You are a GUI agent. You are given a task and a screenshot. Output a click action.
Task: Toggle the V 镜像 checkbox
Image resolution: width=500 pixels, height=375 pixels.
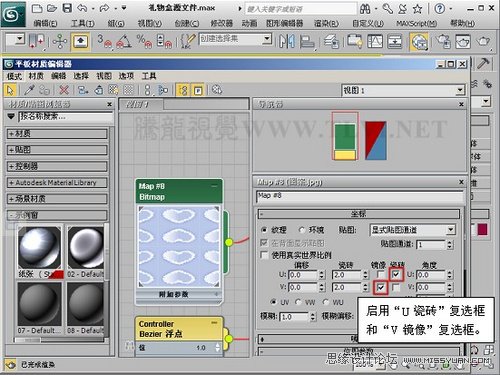pos(381,287)
